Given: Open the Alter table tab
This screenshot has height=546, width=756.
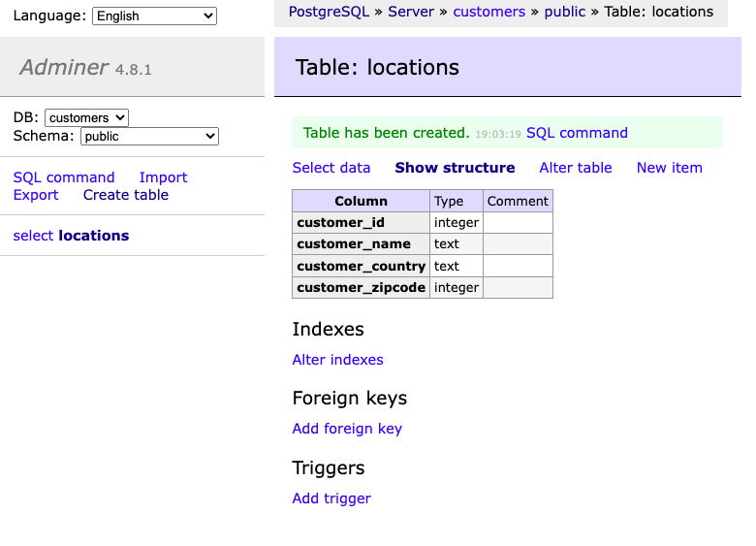Looking at the screenshot, I should [576, 168].
